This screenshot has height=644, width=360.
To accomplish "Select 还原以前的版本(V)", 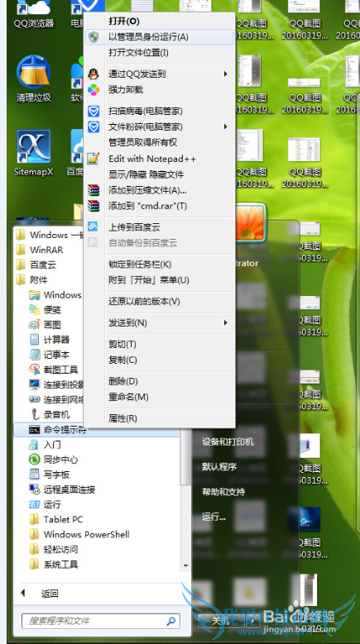I will pyautogui.click(x=160, y=302).
